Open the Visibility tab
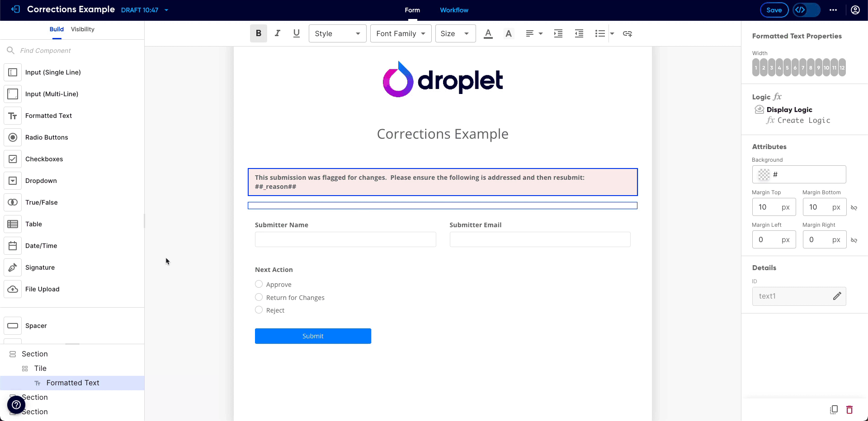Viewport: 868px width, 421px height. [83, 29]
